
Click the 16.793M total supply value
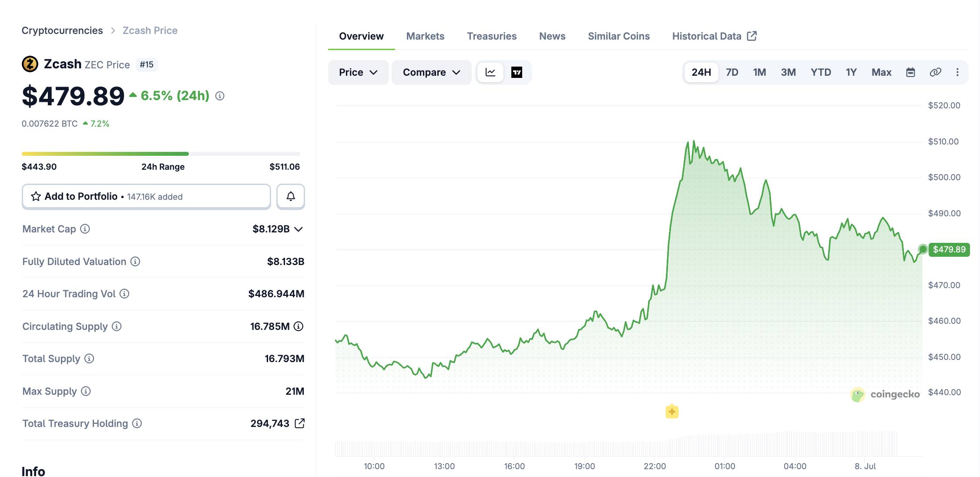click(x=285, y=359)
